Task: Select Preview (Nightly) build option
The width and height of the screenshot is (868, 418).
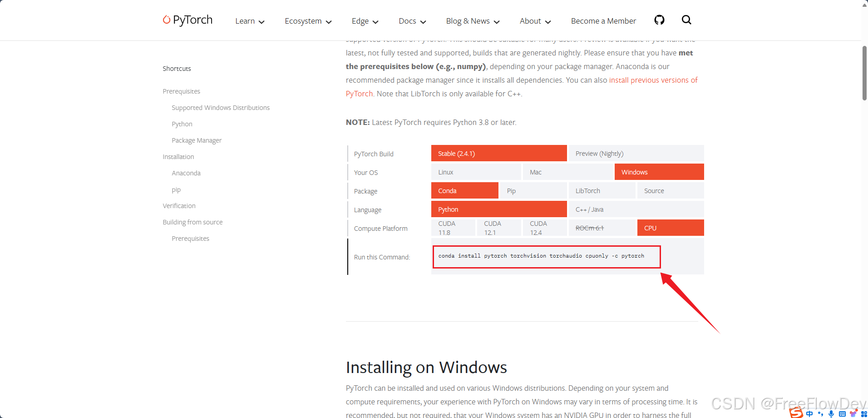Action: pyautogui.click(x=636, y=153)
